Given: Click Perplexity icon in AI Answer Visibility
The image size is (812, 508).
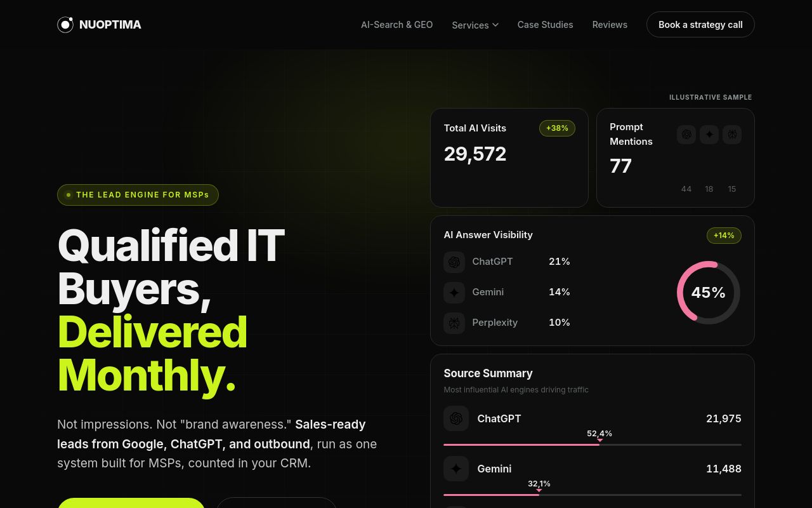Looking at the screenshot, I should pos(454,323).
